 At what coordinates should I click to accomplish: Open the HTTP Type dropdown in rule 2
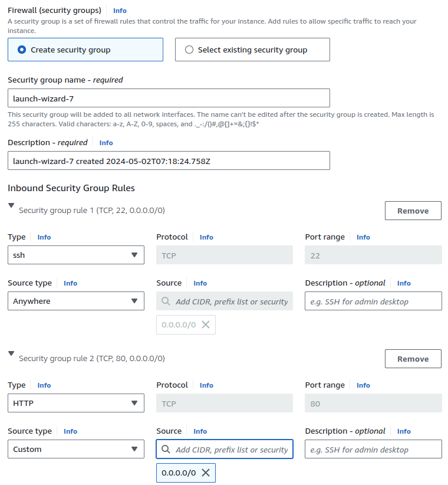point(75,403)
